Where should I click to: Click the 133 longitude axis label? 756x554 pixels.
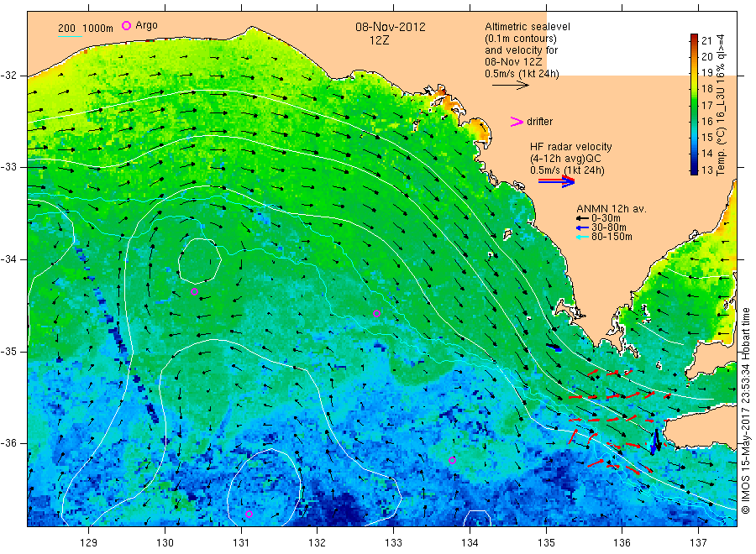coord(393,543)
